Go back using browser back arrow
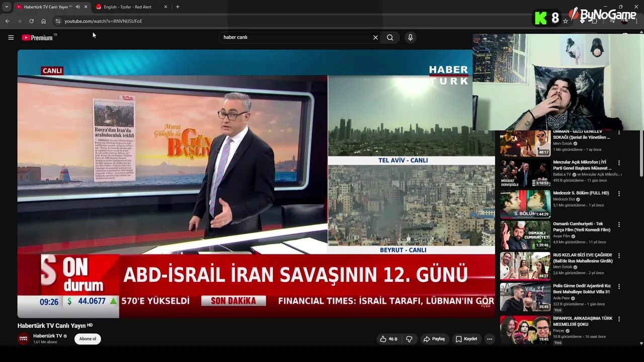Image resolution: width=644 pixels, height=362 pixels. coord(7,21)
